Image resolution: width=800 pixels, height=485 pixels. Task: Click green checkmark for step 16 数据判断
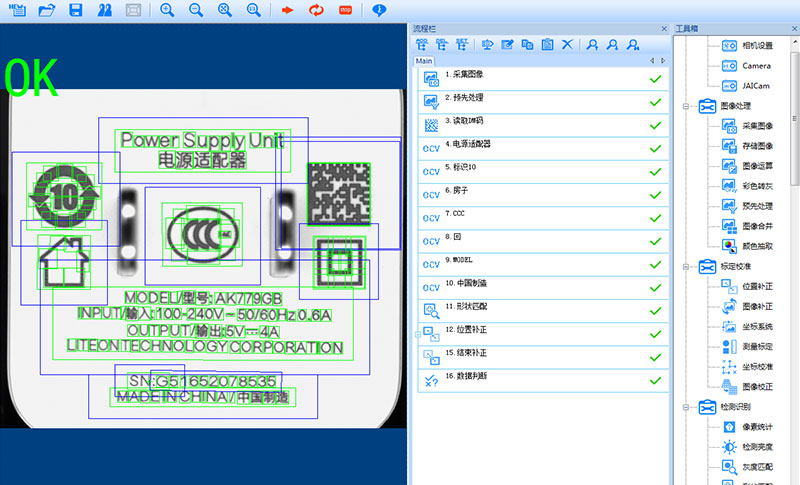pyautogui.click(x=655, y=380)
